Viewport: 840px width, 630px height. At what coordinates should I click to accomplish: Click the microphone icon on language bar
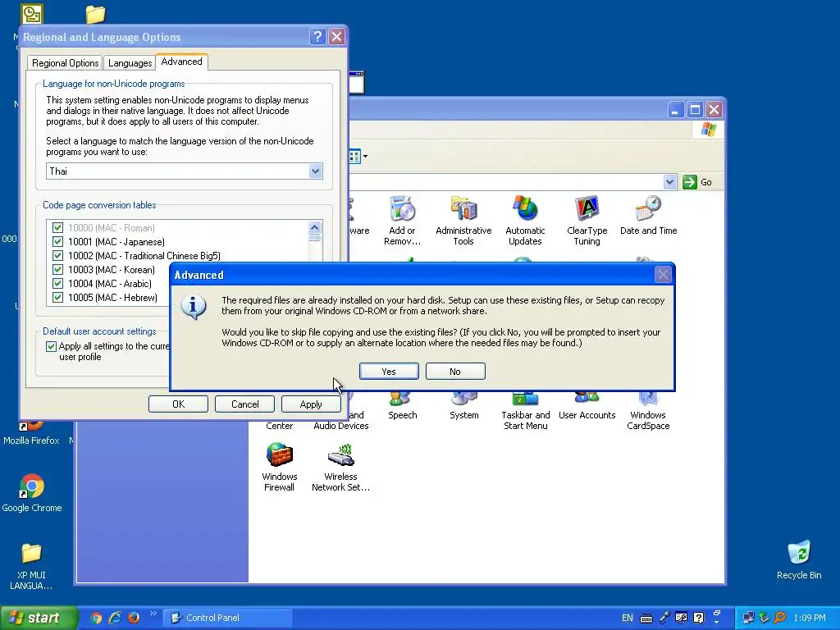point(664,618)
